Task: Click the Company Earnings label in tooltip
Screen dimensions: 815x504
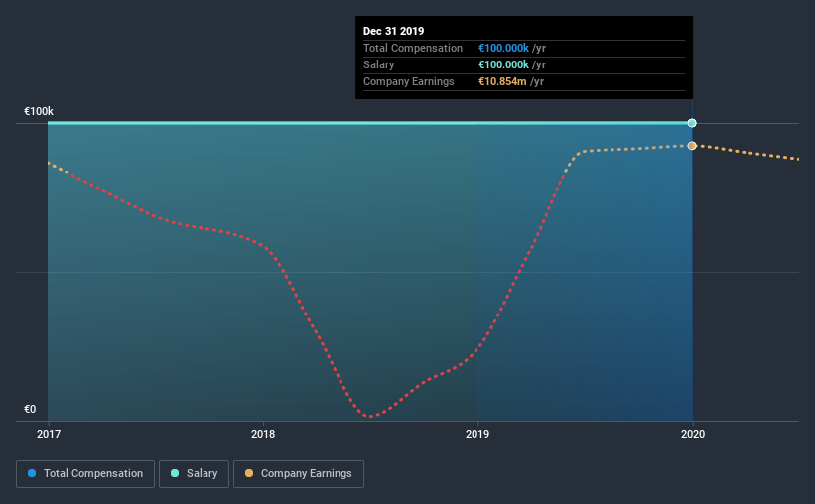Action: point(409,81)
